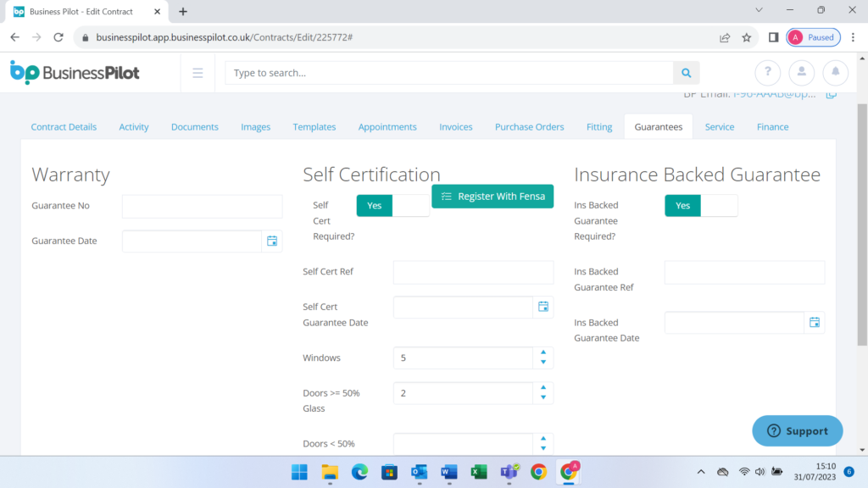Open Windows Start menu

click(x=299, y=472)
